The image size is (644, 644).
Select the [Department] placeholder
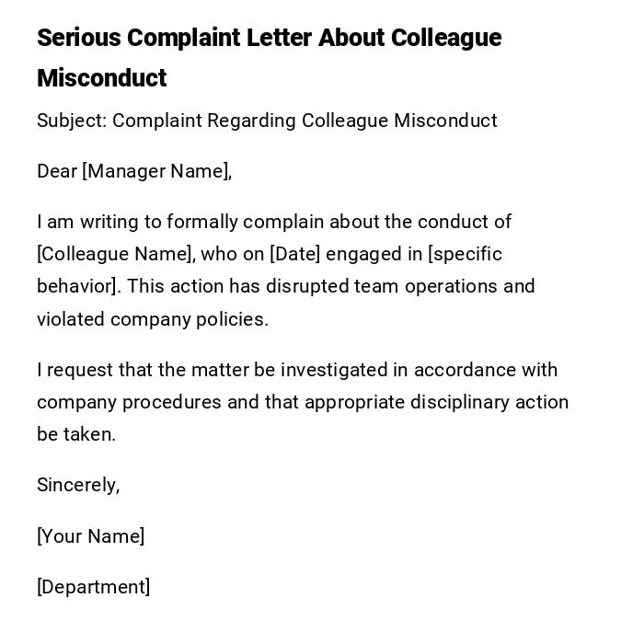pos(93,587)
